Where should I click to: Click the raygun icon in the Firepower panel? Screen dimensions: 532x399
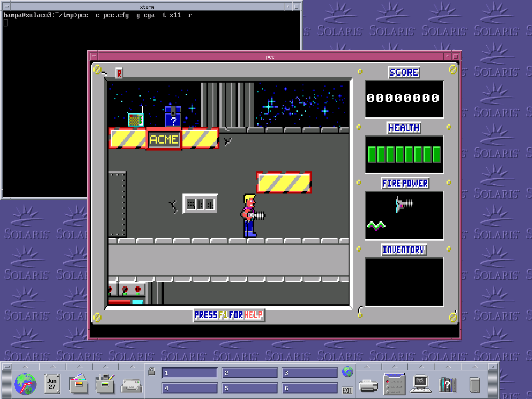404,204
